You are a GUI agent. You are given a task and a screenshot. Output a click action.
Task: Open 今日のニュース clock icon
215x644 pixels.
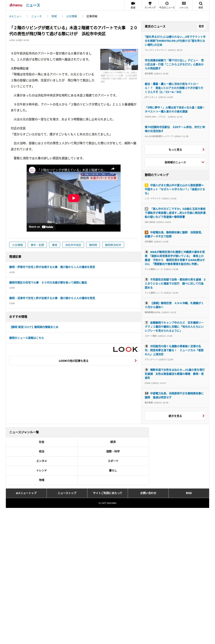(167, 4)
